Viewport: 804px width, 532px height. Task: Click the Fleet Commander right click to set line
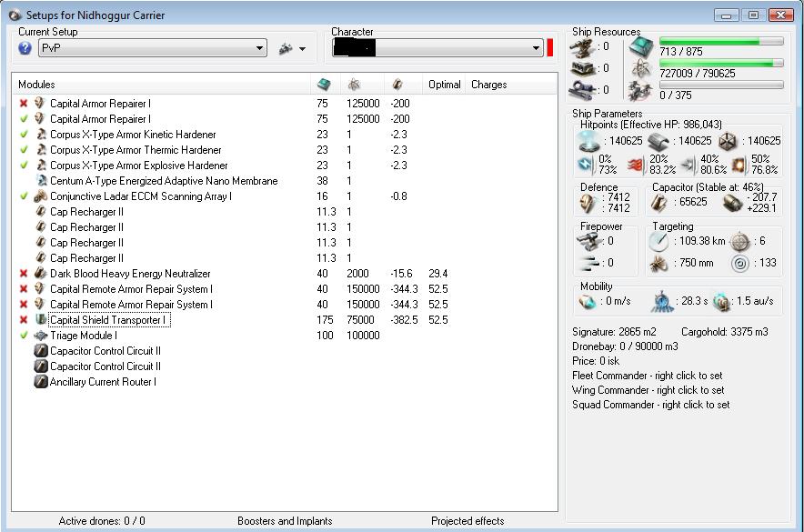tap(647, 376)
